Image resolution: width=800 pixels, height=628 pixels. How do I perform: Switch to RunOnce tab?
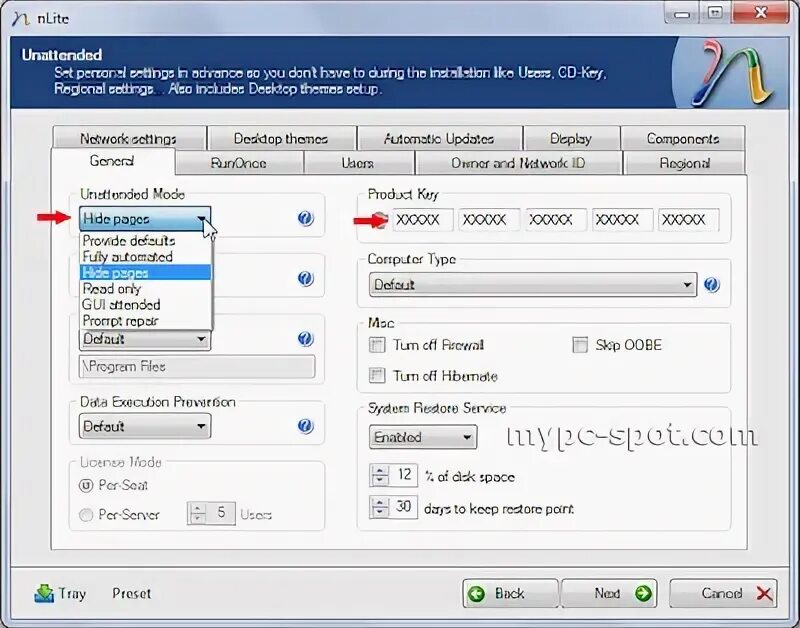239,163
